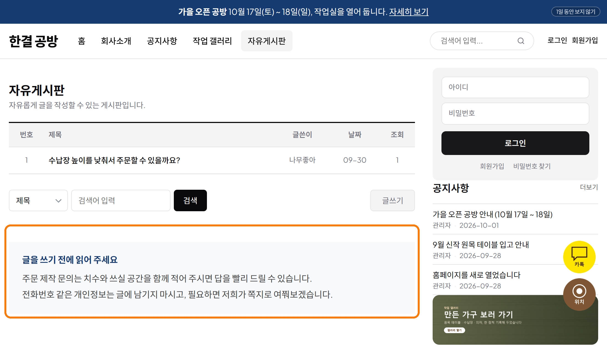607x364 pixels.
Task: Click the 비밀번호 찾기 link
Action: point(532,166)
